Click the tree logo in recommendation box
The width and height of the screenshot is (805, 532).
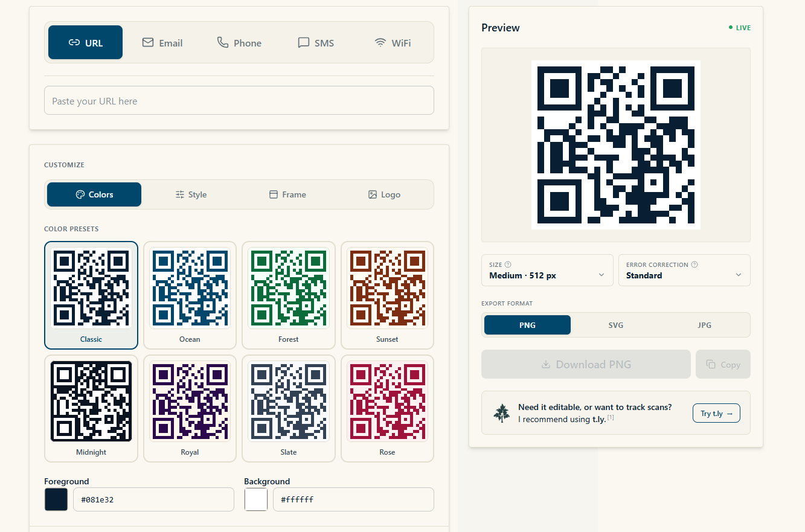501,413
